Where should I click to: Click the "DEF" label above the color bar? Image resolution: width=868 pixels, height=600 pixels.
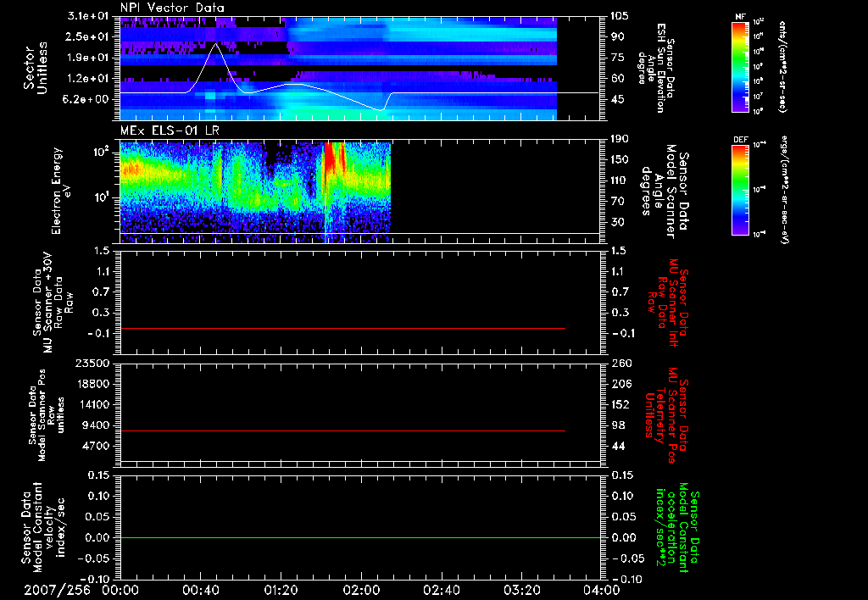(x=740, y=140)
